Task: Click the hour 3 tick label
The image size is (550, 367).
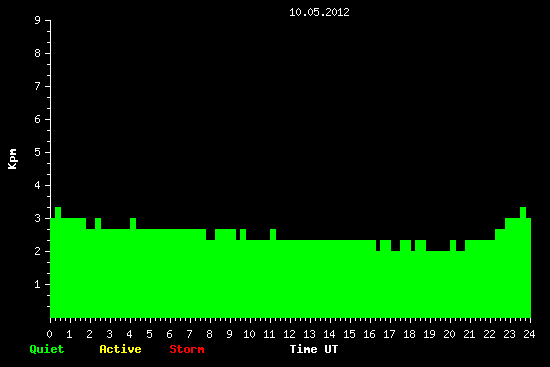Action: [109, 334]
